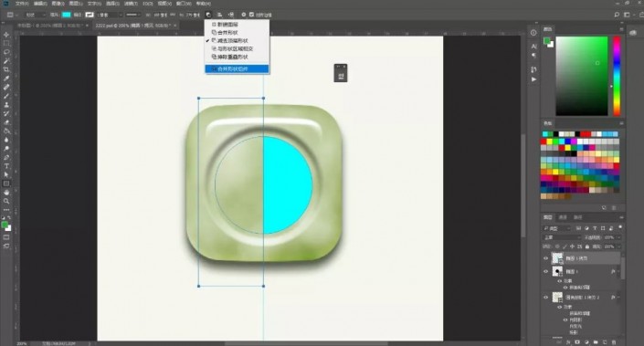This screenshot has width=644, height=346.
Task: Select the Magic Wand tool
Action: coord(6,61)
